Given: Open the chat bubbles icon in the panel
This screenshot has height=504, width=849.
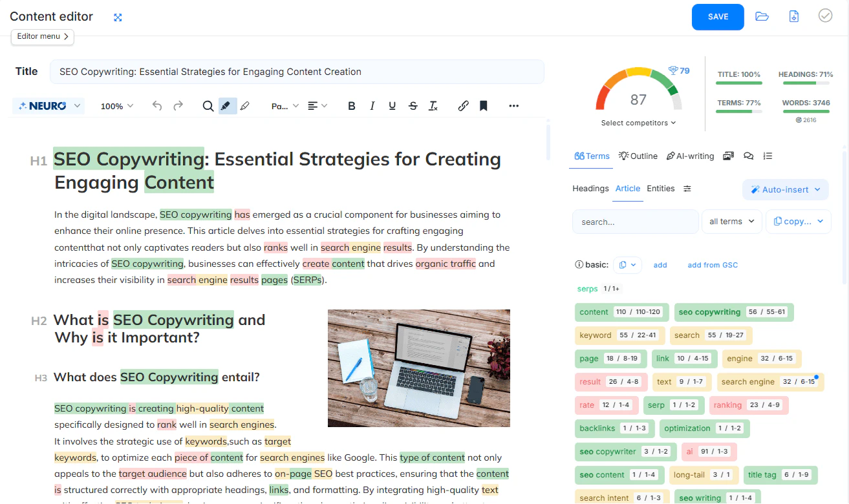Looking at the screenshot, I should 748,156.
